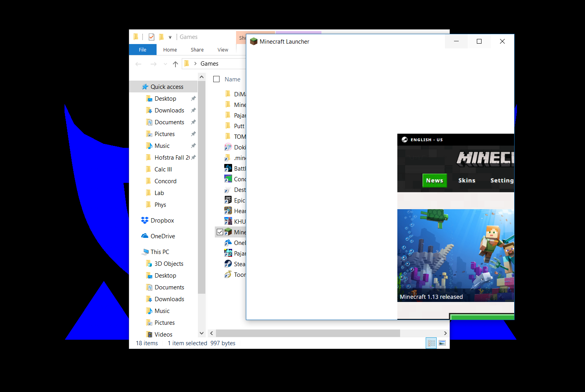Screen dimensions: 585x392
Task: Open Pictures under Quick access
Action: [164, 134]
